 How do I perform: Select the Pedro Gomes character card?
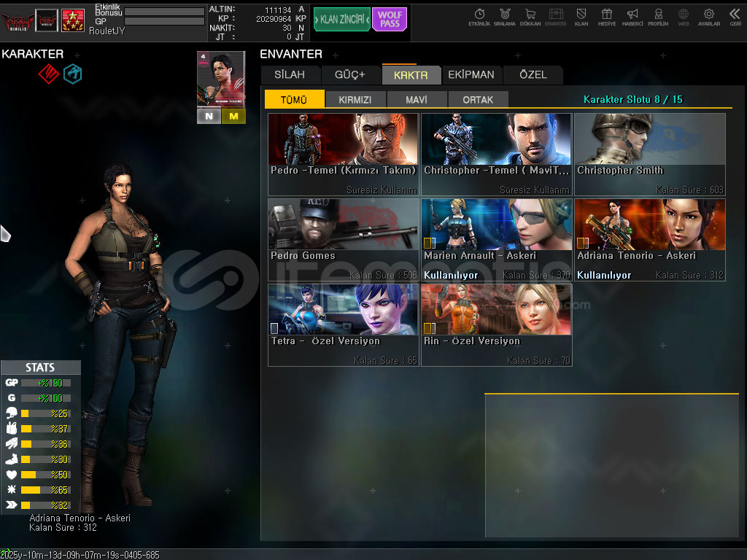pyautogui.click(x=343, y=239)
